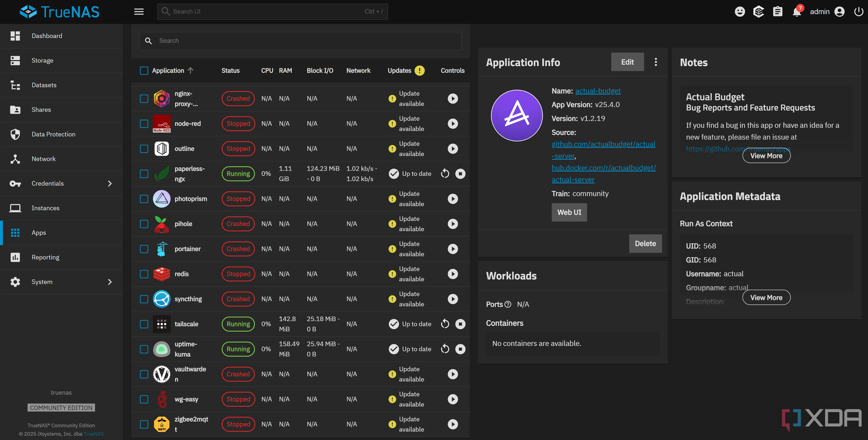This screenshot has width=868, height=440.
Task: Open the Network page
Action: click(61, 159)
